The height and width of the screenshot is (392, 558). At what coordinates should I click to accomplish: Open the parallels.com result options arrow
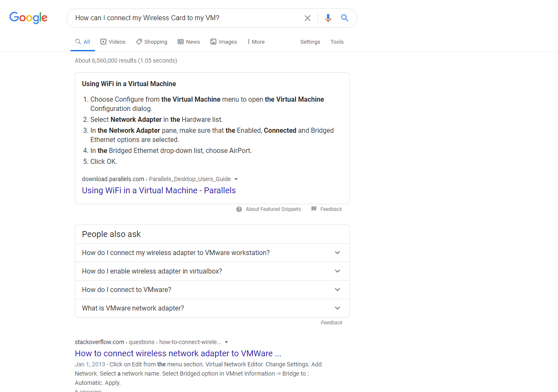coord(236,179)
